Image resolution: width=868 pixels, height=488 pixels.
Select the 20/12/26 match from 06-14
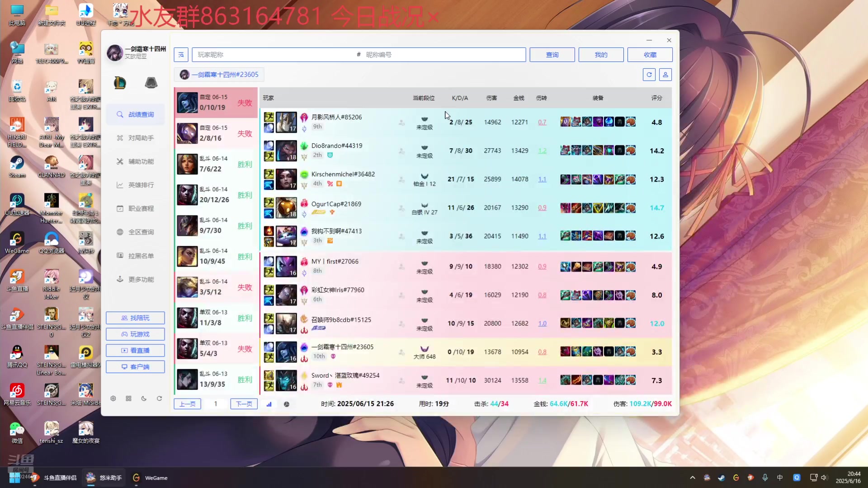coord(216,195)
